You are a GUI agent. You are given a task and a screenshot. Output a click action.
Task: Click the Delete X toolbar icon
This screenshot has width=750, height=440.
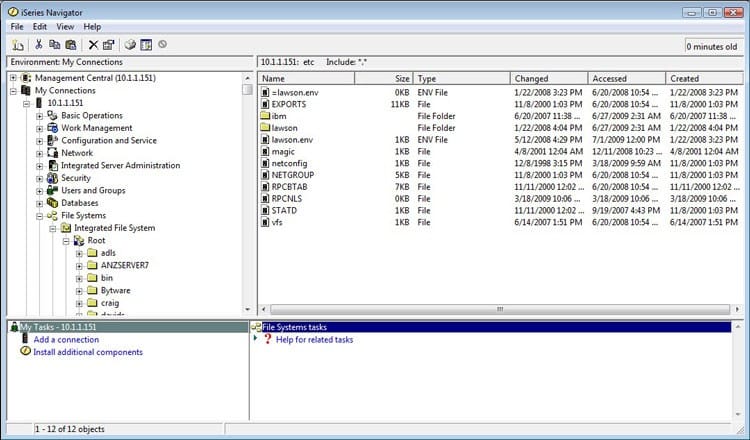click(x=93, y=45)
